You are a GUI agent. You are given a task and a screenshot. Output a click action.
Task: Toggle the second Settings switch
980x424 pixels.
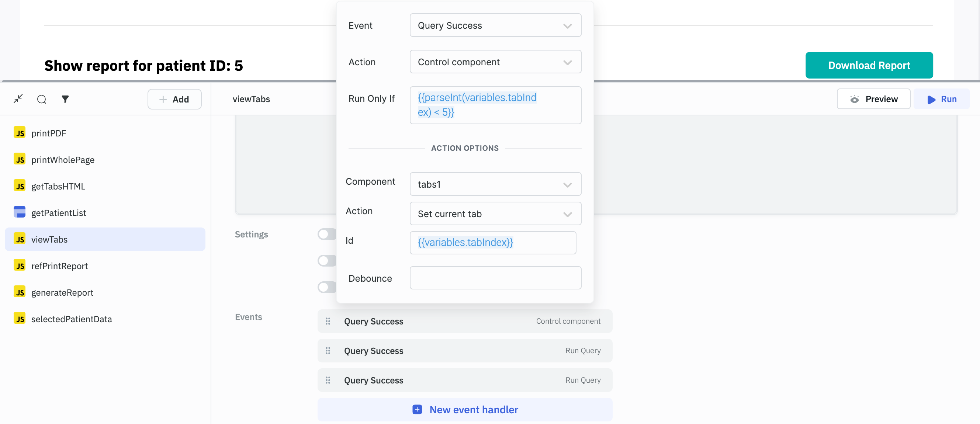(x=327, y=261)
